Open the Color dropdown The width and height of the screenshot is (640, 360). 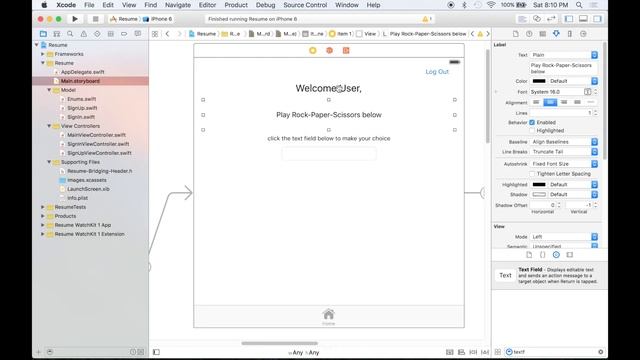pos(573,81)
